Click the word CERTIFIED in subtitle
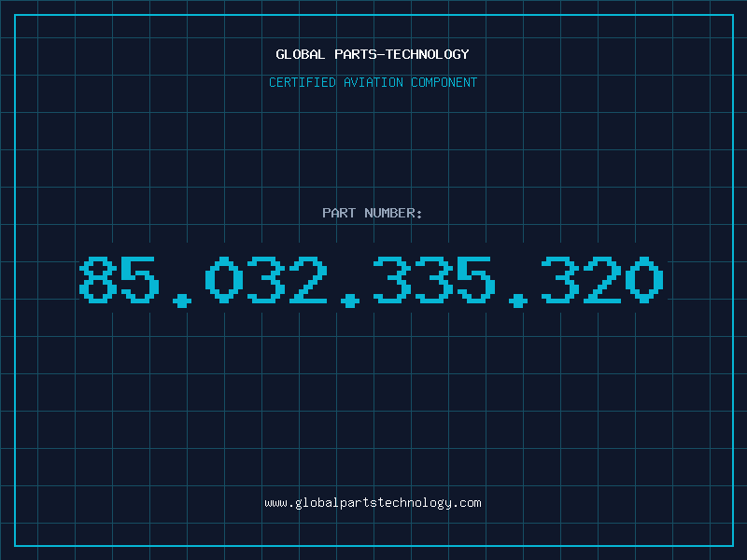This screenshot has height=560, width=747. pyautogui.click(x=303, y=82)
